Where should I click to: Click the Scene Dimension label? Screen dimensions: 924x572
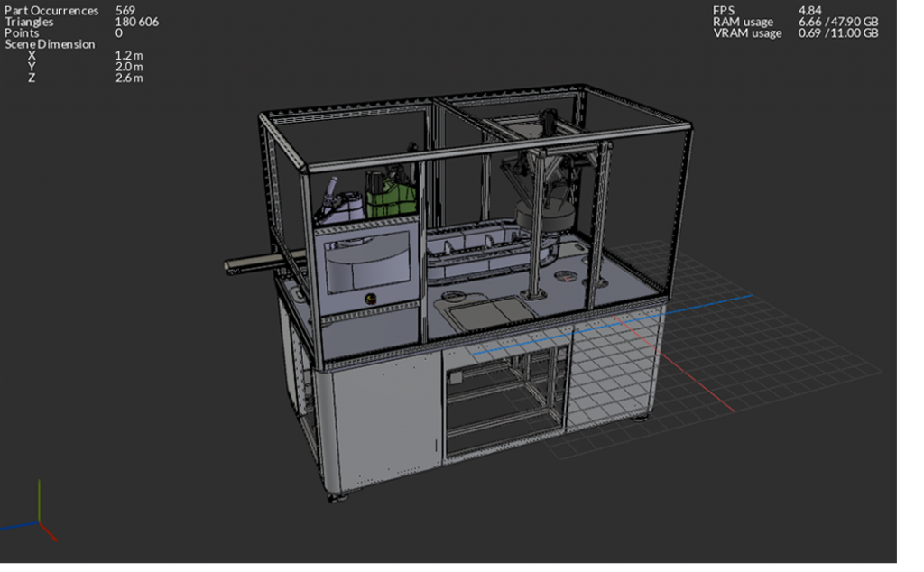pos(50,44)
